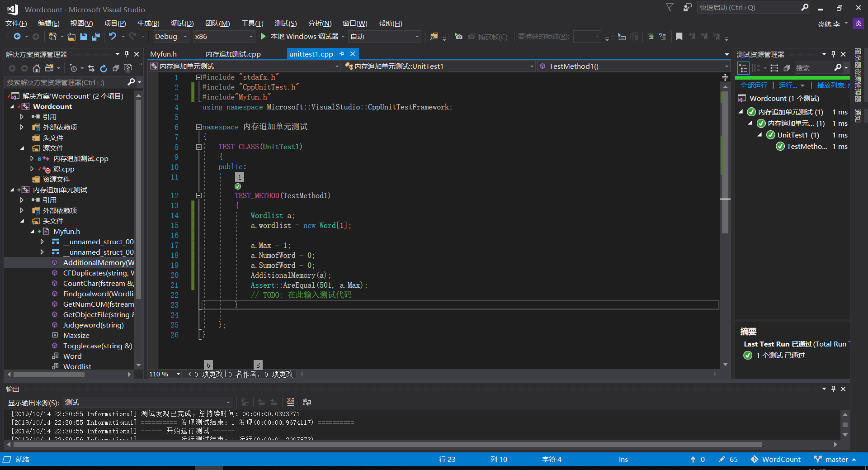The height and width of the screenshot is (470, 868).
Task: Click the 播放列表 link in Test Explorer
Action: tap(833, 85)
